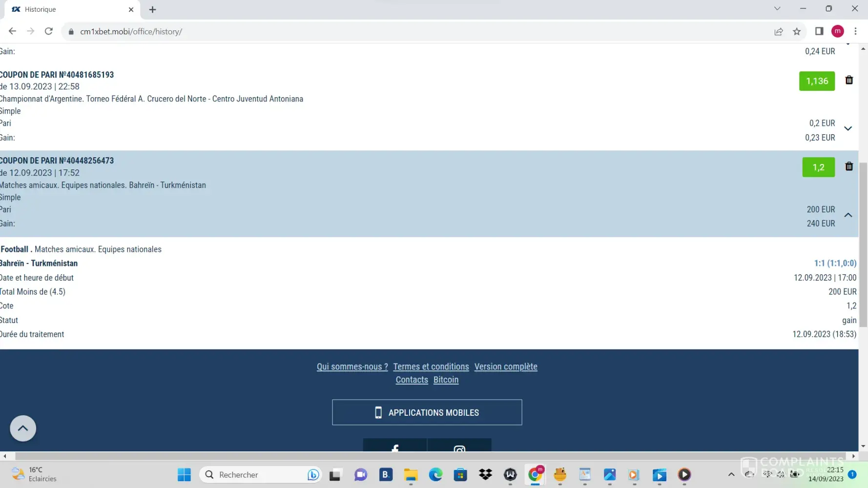Switch to Google Chrome in the taskbar
Screen dimensions: 868x488
(x=536, y=474)
